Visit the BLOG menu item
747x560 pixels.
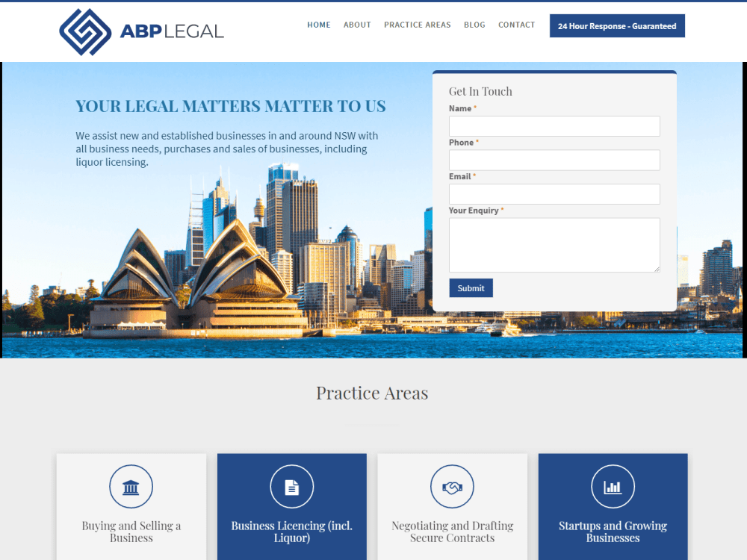click(474, 25)
